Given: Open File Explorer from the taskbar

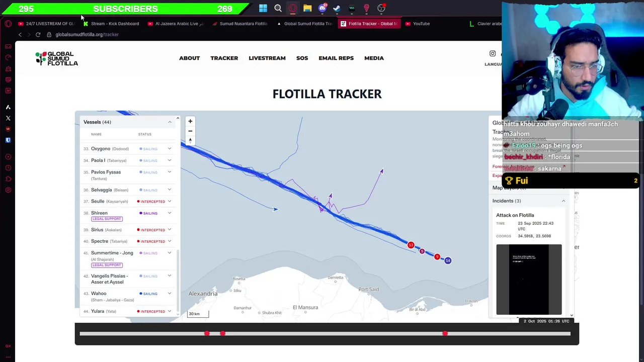Looking at the screenshot, I should pyautogui.click(x=307, y=8).
